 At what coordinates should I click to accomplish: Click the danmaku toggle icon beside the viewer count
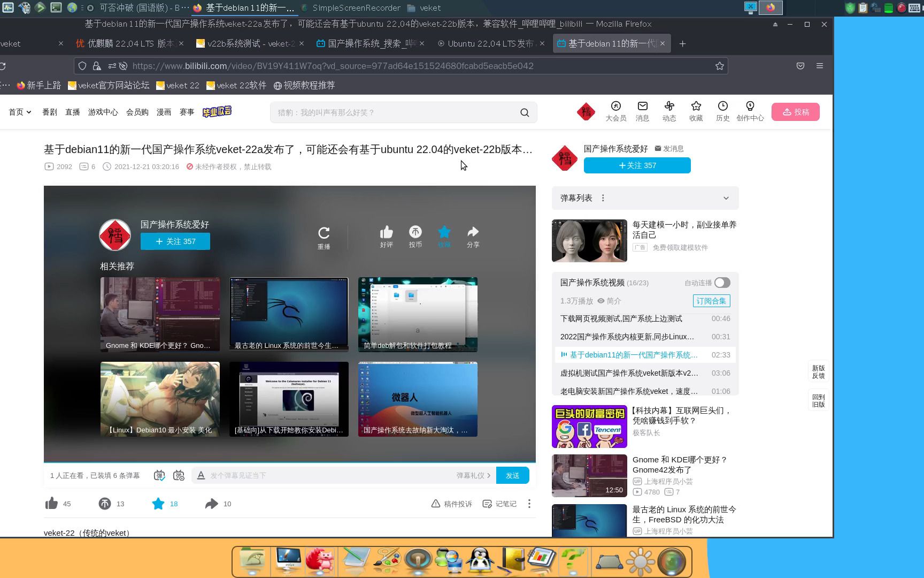pyautogui.click(x=159, y=475)
